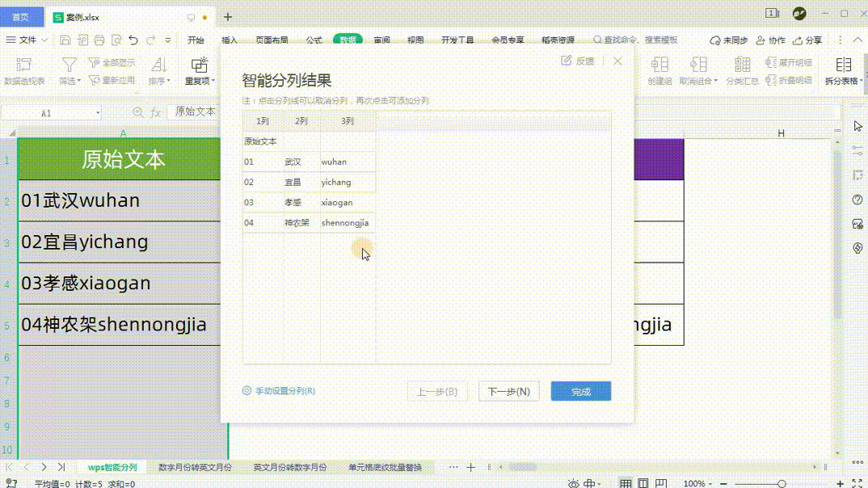This screenshot has height=488, width=868.
Task: Expand the 重复项 duplicates dropdown
Action: 200,81
